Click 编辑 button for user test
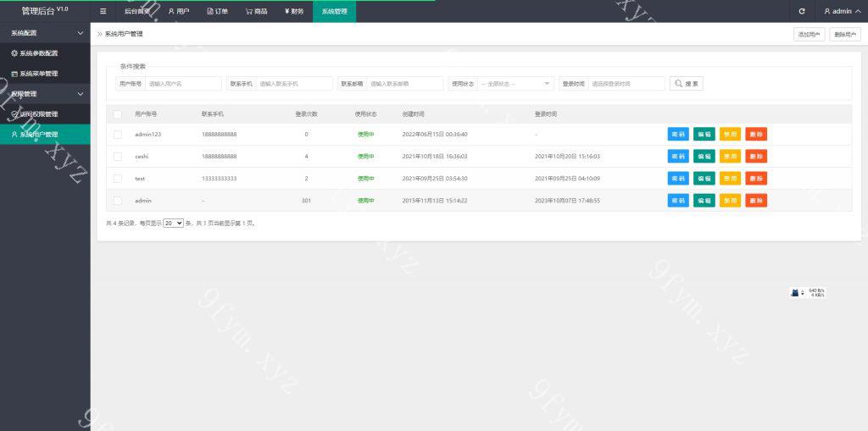 tap(704, 178)
